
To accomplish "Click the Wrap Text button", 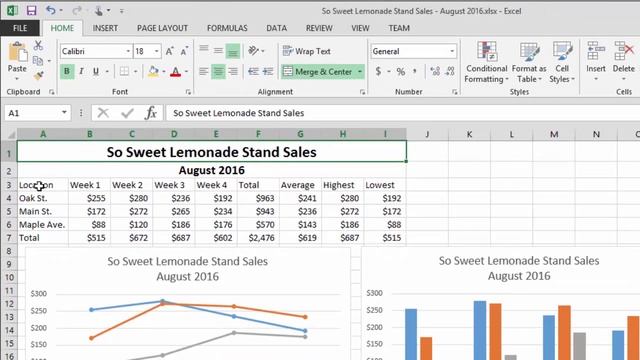I will [x=307, y=51].
